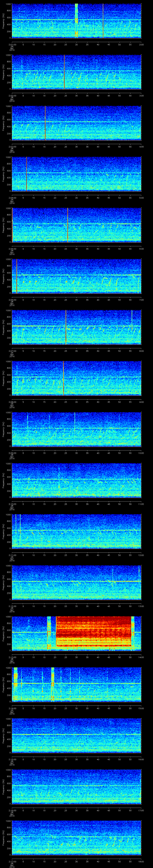Click the 2:09:00 start time label
The image size is (153, 868).
pyautogui.click(x=12, y=453)
